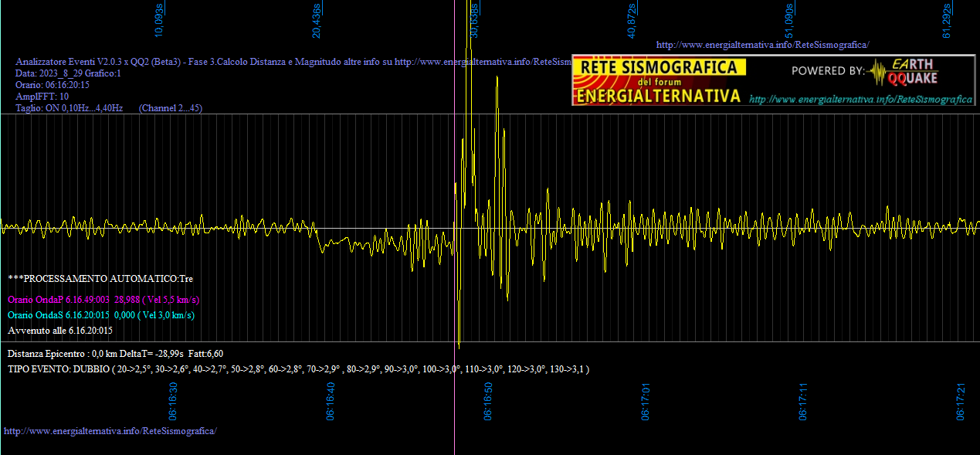980x455 pixels.
Task: Select the AmplFFT: 10 line
Action: pos(42,97)
